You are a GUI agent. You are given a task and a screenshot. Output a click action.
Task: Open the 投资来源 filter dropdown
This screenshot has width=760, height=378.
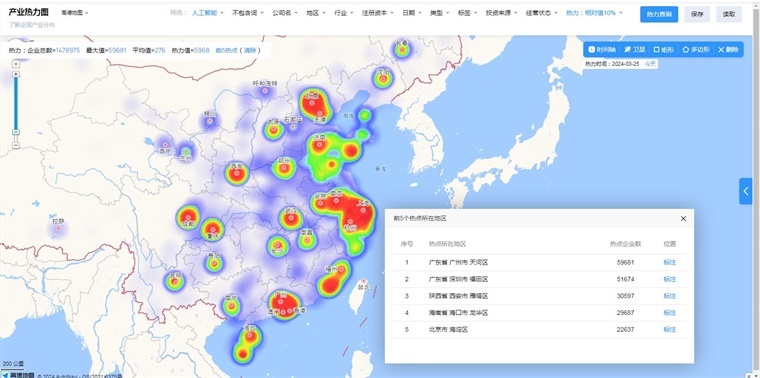pos(502,13)
